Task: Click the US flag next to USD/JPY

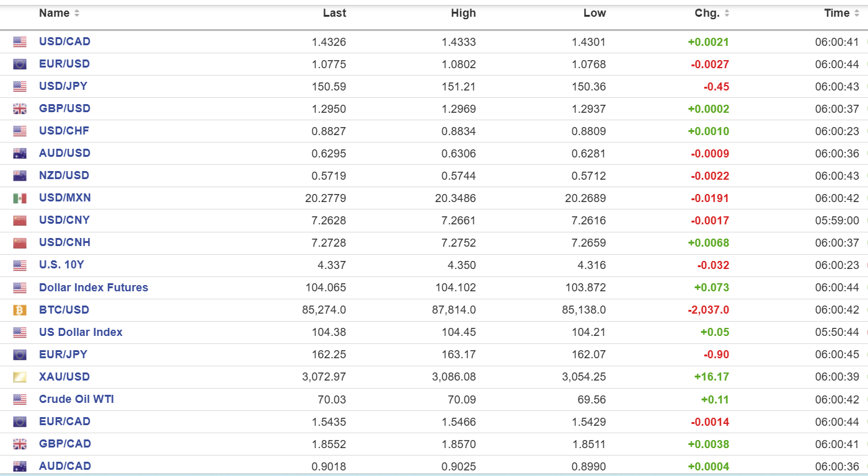Action: [x=20, y=87]
